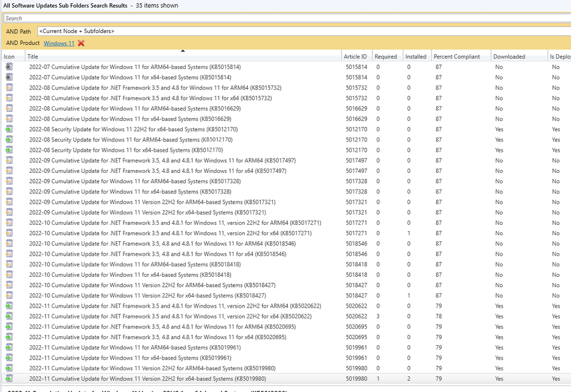This screenshot has width=571, height=392.
Task: Click the green icon for ARM64 Security Update KB5012170
Action: click(9, 139)
